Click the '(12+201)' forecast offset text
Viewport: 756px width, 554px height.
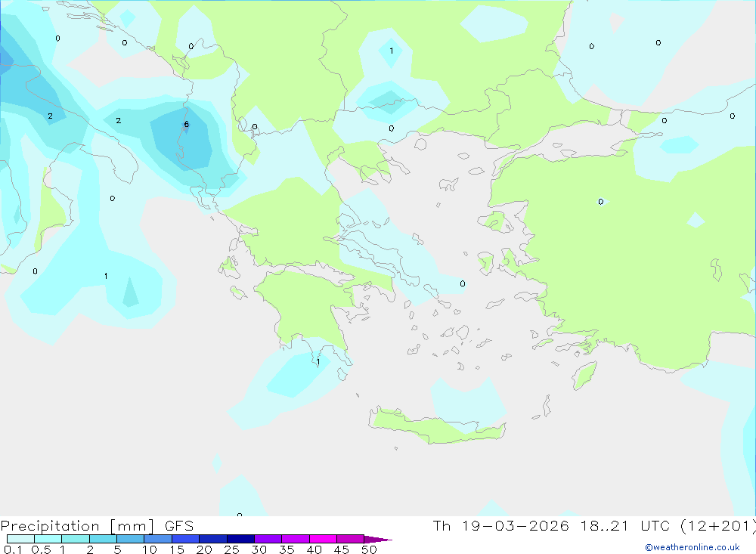(x=718, y=526)
